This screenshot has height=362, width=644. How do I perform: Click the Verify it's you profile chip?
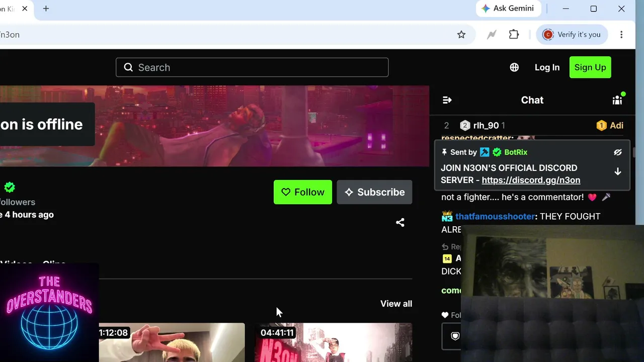tap(572, 35)
